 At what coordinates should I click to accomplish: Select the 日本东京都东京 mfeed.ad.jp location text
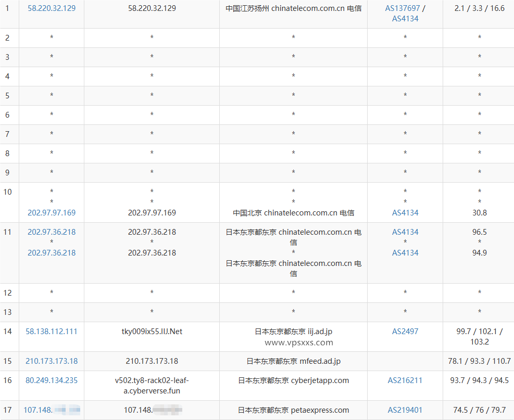click(293, 361)
